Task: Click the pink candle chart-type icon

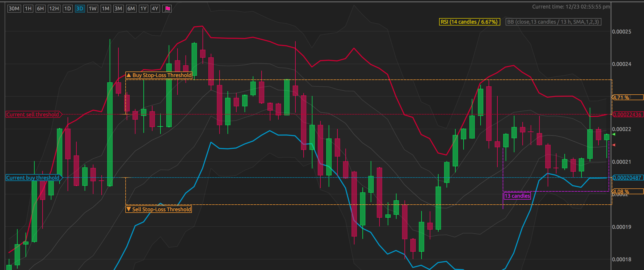Action: click(x=167, y=9)
